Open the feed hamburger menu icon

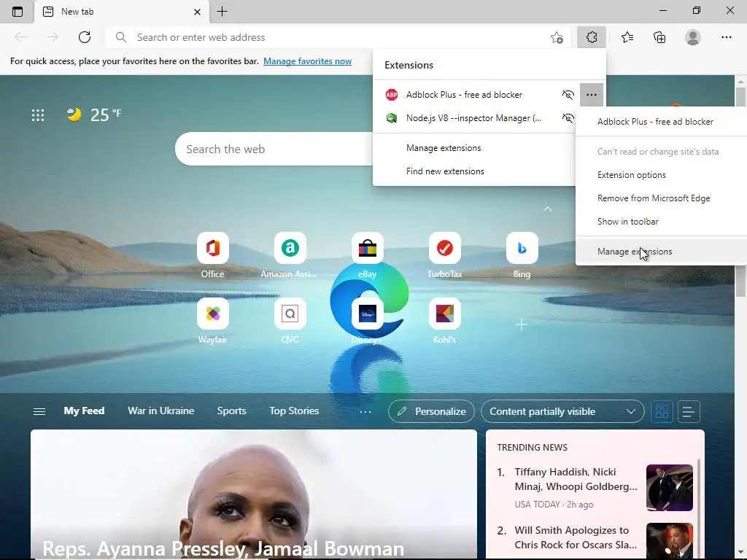[x=39, y=411]
